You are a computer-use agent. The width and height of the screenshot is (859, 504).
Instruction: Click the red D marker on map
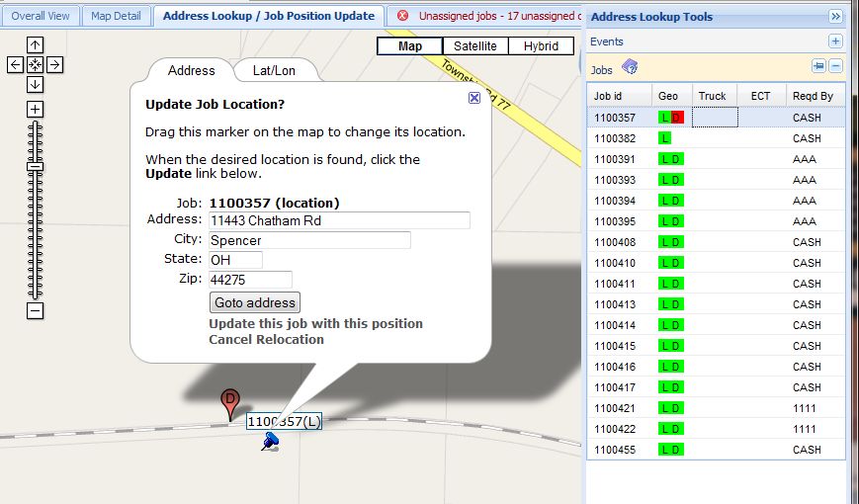(x=229, y=402)
